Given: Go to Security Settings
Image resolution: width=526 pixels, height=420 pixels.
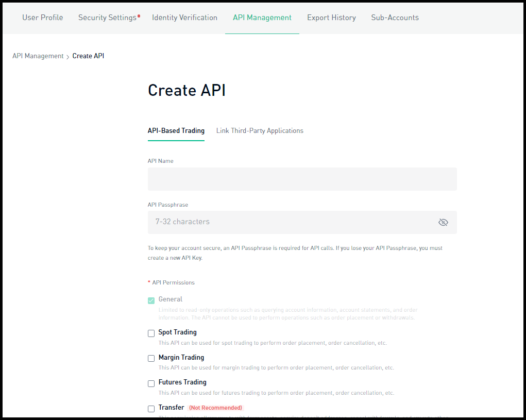Looking at the screenshot, I should 107,18.
